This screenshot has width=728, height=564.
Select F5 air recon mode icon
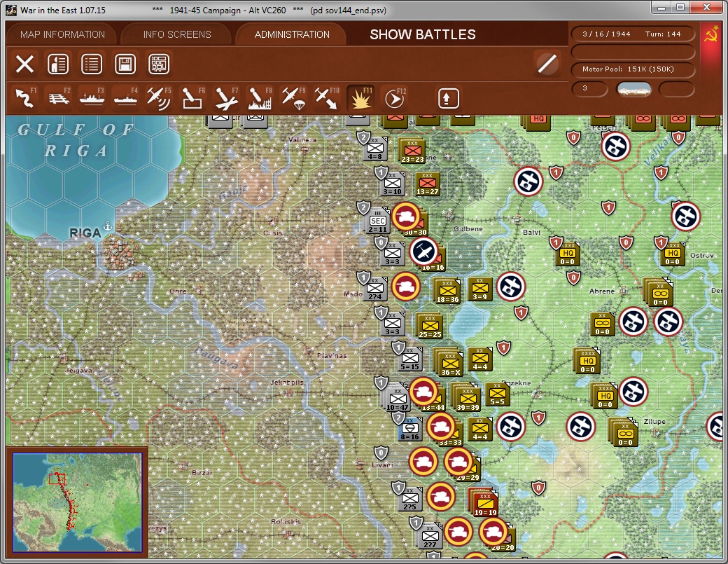(x=159, y=99)
